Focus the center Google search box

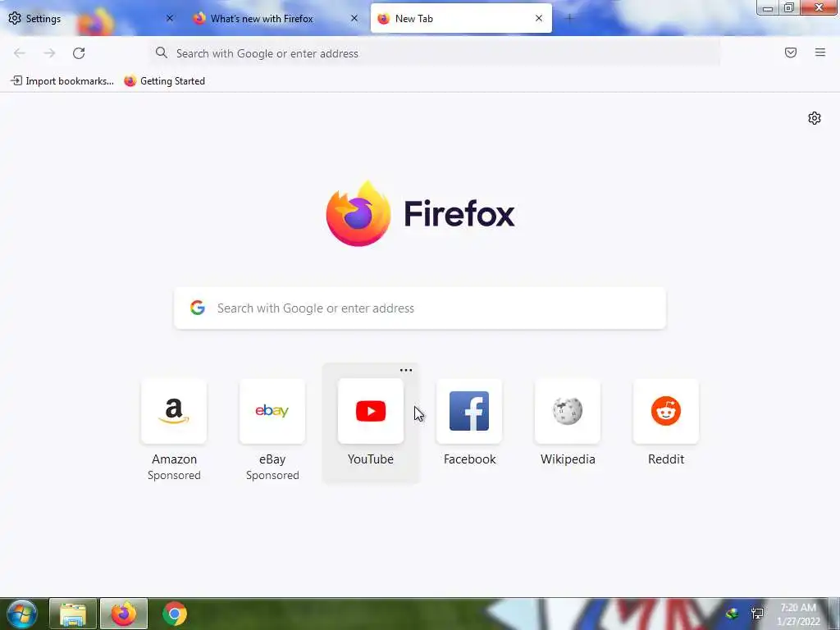420,308
